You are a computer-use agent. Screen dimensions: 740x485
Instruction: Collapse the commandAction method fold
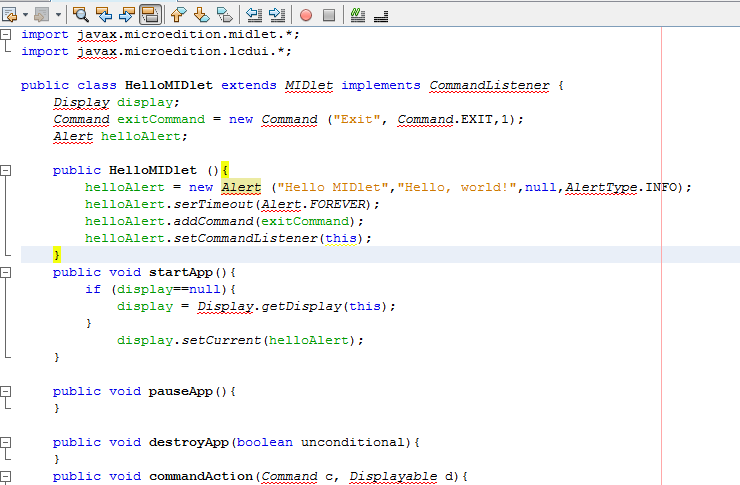[5, 476]
